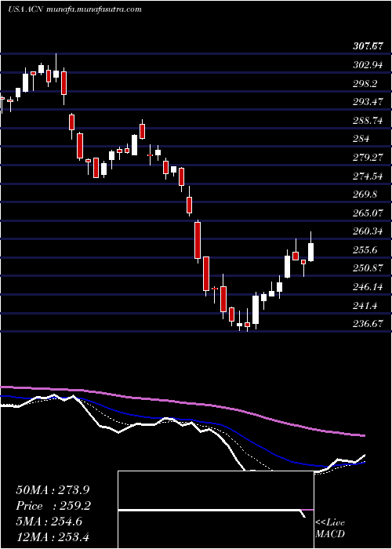Click the 298.2 price label
This screenshot has width=392, height=549.
(365, 84)
